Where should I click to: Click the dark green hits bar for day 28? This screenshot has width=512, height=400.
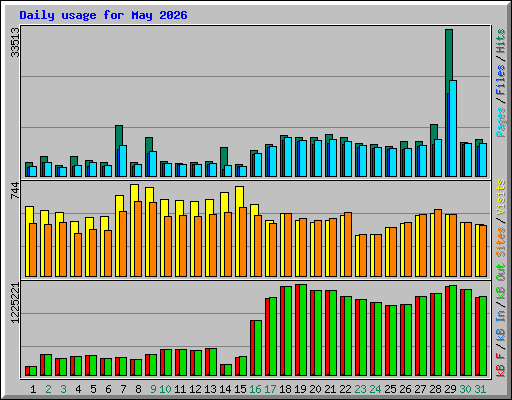click(434, 133)
